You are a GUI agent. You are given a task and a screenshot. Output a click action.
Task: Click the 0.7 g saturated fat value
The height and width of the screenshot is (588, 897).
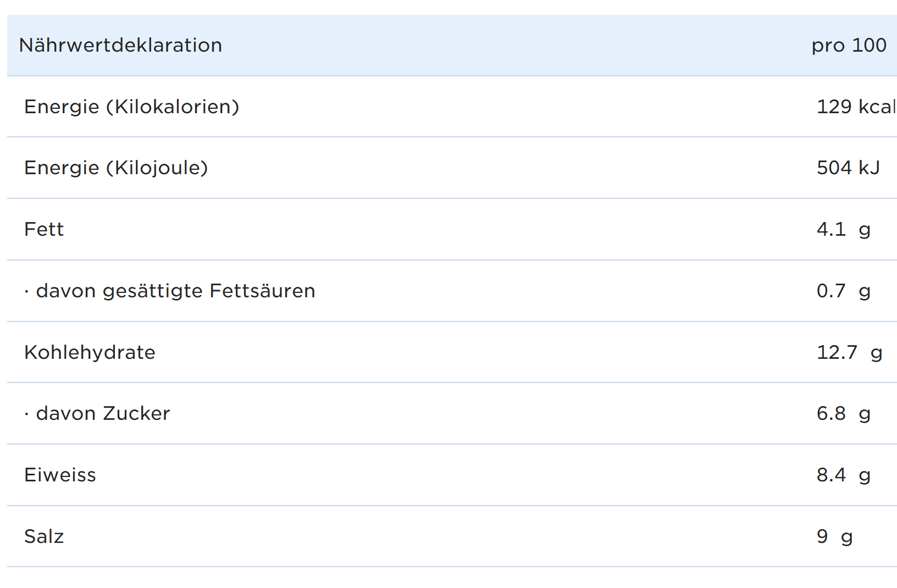click(x=843, y=291)
